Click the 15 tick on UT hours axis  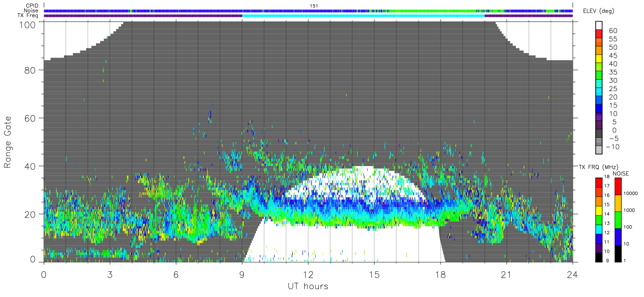(x=374, y=274)
